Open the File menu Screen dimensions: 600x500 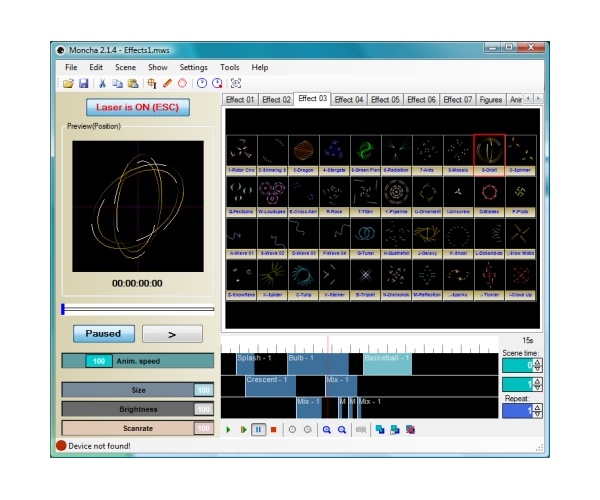pos(71,67)
